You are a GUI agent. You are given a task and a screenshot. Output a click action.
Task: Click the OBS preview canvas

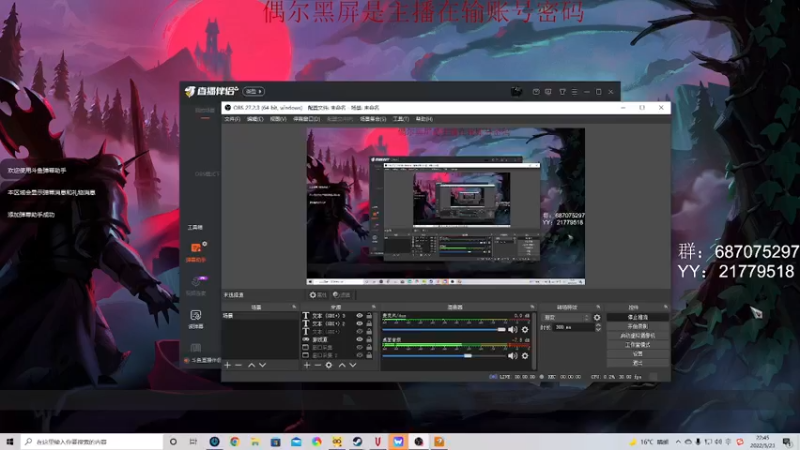point(445,206)
